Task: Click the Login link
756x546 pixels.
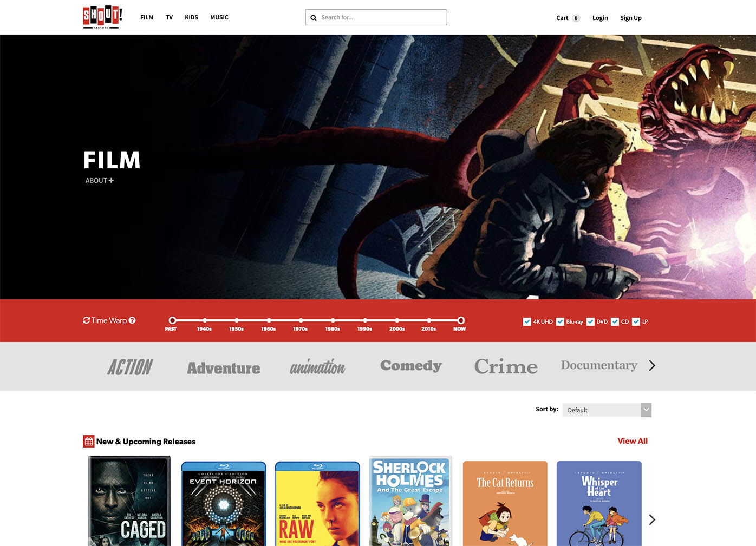Action: (600, 18)
